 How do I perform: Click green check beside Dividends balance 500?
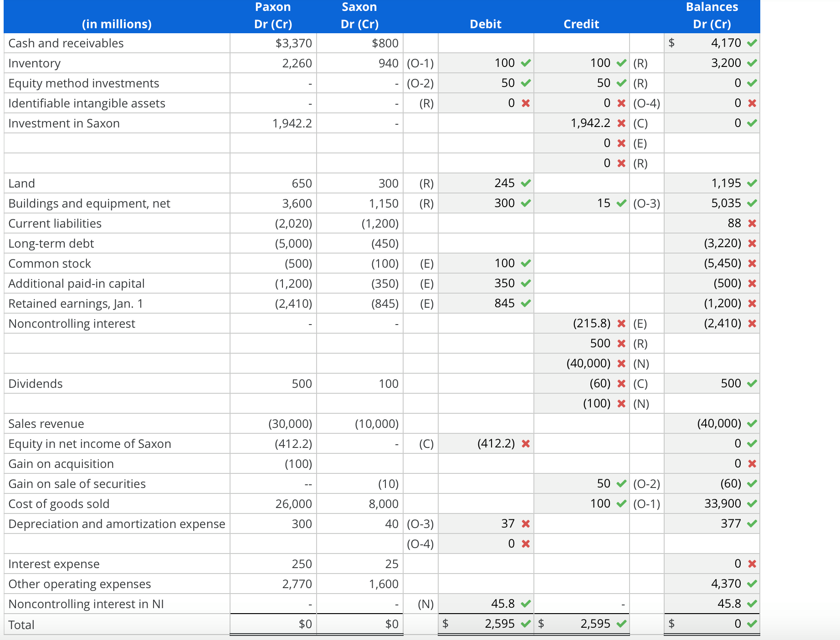tap(752, 384)
